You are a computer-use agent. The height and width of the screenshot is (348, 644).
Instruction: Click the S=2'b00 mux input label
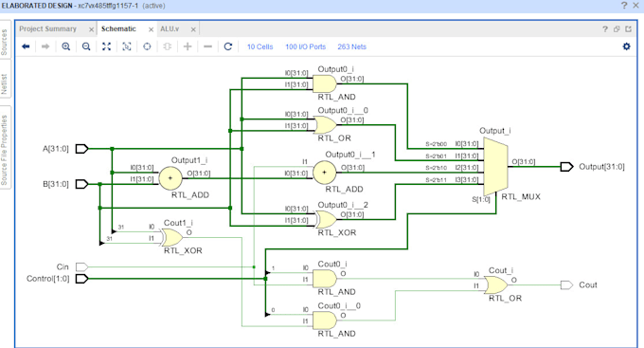coord(437,144)
